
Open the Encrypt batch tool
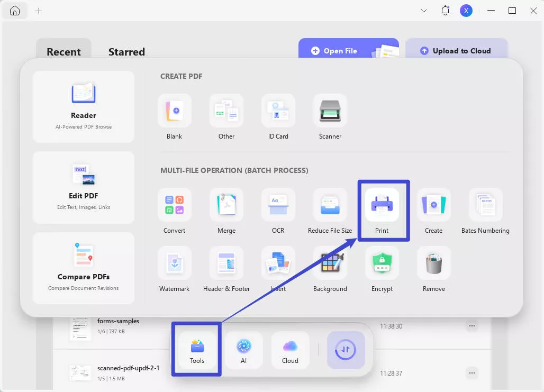click(x=382, y=263)
